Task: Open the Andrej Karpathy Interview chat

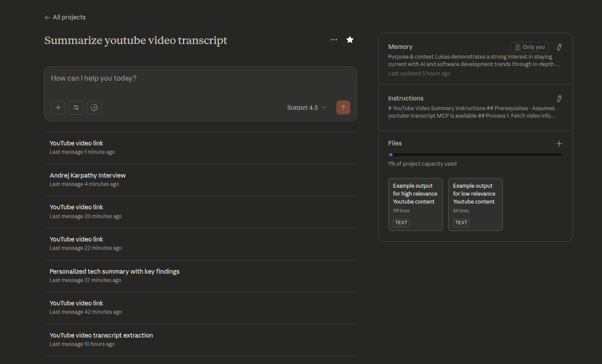Action: click(x=88, y=175)
